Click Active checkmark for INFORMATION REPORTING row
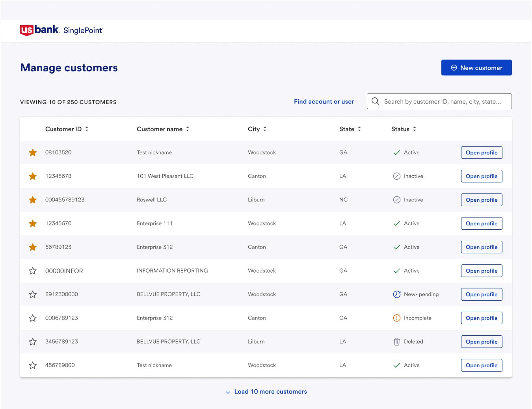Image resolution: width=532 pixels, height=409 pixels. 397,271
